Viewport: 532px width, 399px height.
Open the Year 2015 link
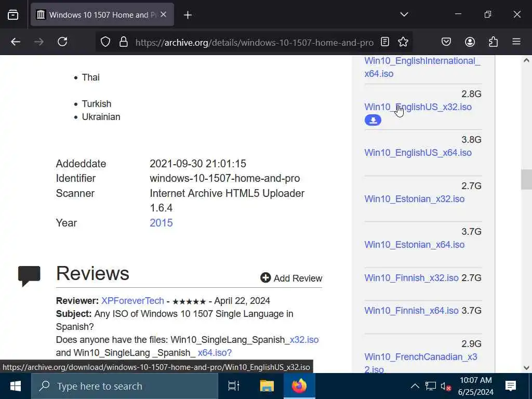click(161, 223)
